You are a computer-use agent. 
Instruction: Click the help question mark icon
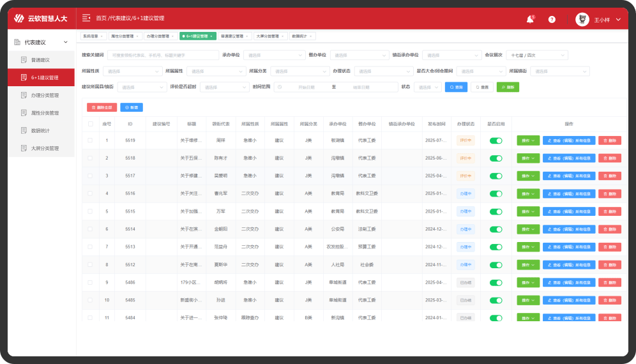pyautogui.click(x=552, y=20)
